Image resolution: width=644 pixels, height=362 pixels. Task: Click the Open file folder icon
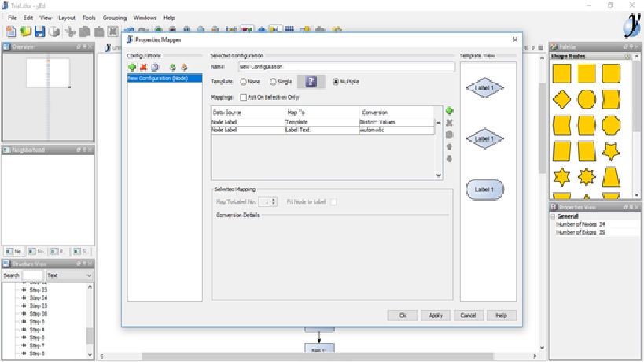26,31
